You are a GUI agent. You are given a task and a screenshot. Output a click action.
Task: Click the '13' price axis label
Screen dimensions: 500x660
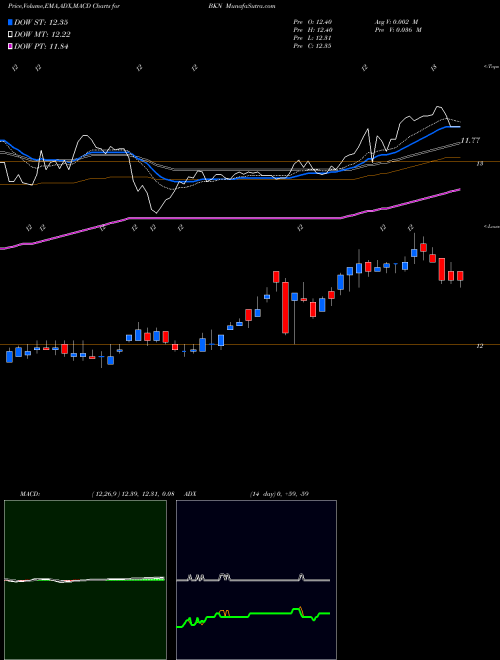click(479, 164)
